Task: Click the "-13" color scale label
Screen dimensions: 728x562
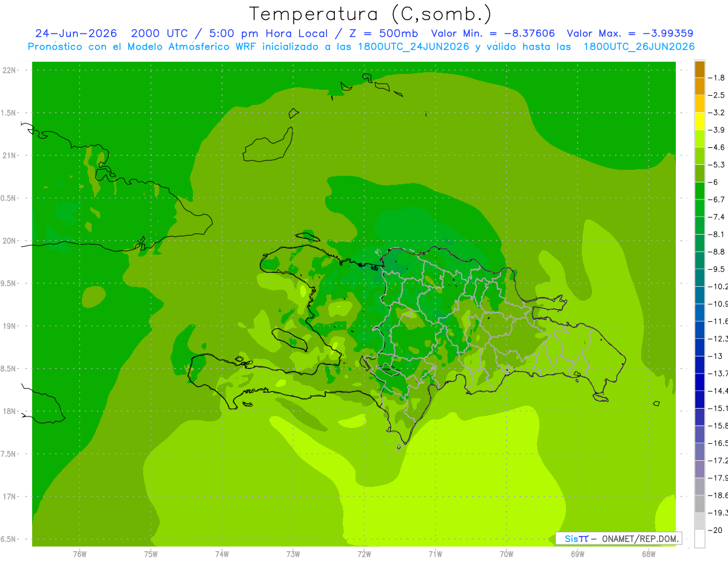Action: (x=715, y=356)
